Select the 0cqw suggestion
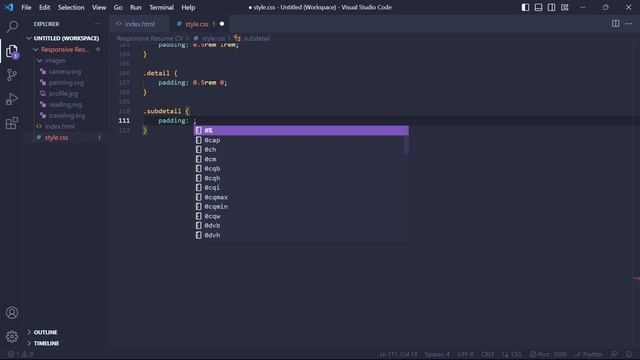This screenshot has width=640, height=360. click(x=301, y=216)
